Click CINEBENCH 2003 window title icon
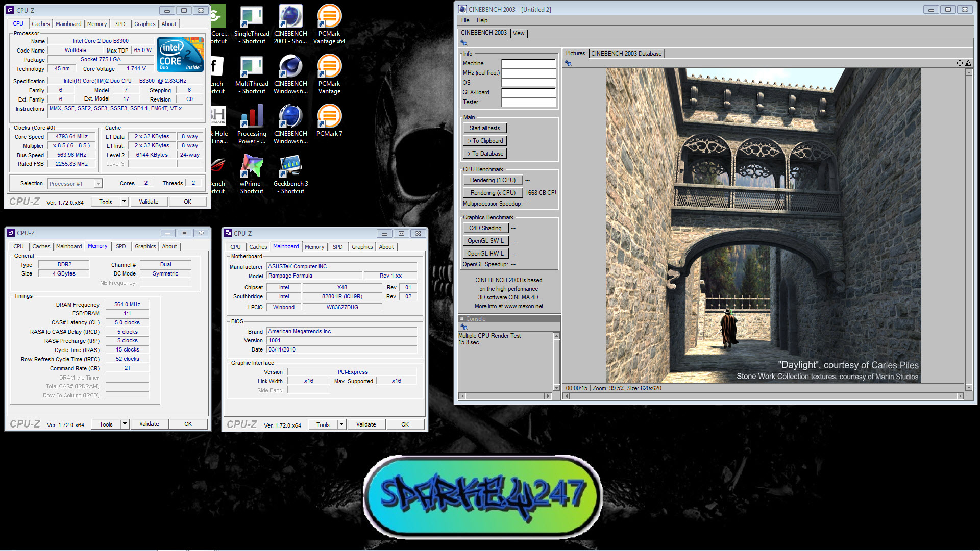Viewport: 980px width, 551px height. [462, 9]
